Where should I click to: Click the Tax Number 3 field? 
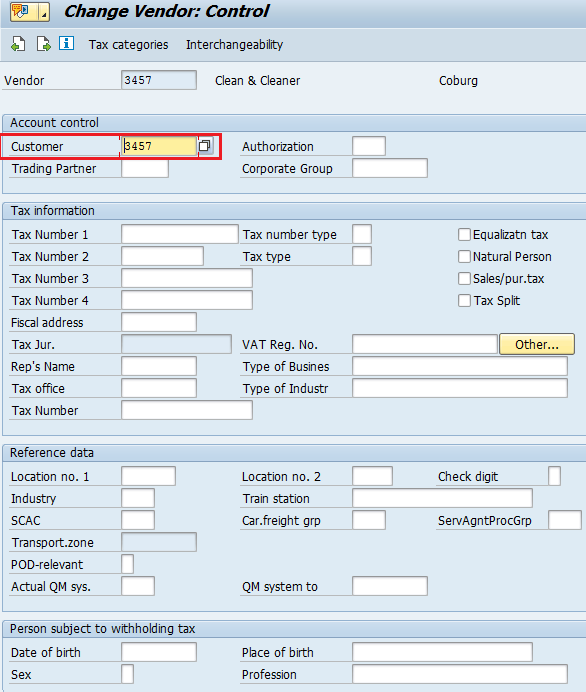click(x=187, y=278)
